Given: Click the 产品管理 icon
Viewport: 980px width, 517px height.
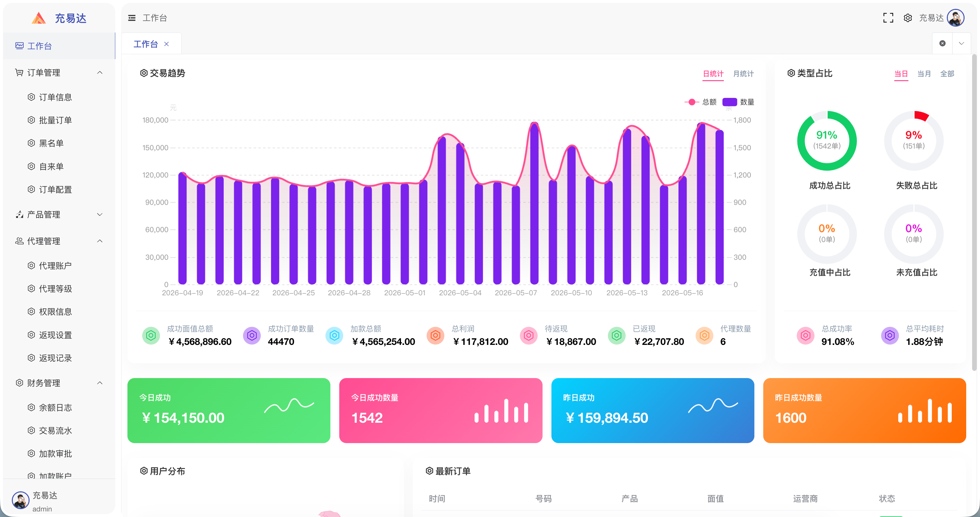Looking at the screenshot, I should tap(19, 214).
